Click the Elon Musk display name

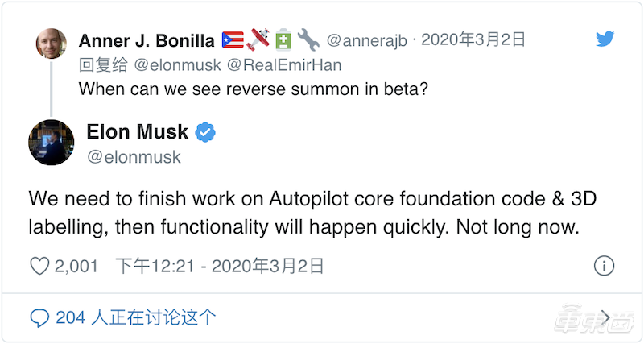[x=137, y=131]
